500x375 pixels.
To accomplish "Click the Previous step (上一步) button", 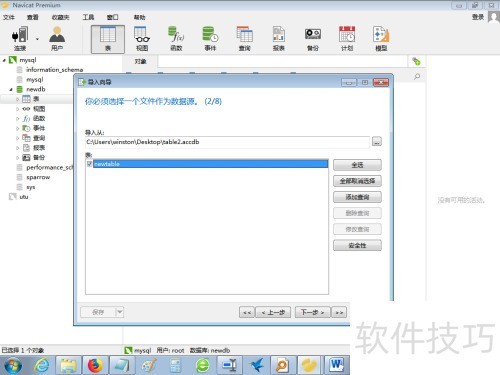I will 273,312.
